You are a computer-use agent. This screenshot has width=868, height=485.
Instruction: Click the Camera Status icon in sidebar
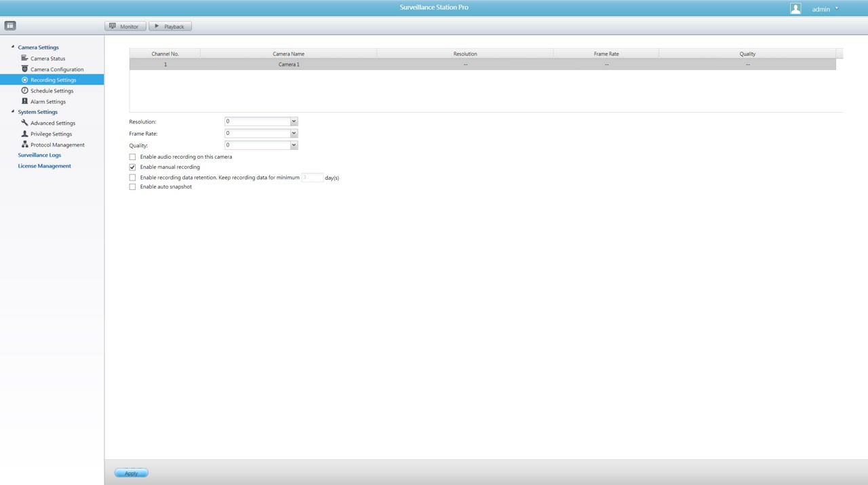click(24, 58)
